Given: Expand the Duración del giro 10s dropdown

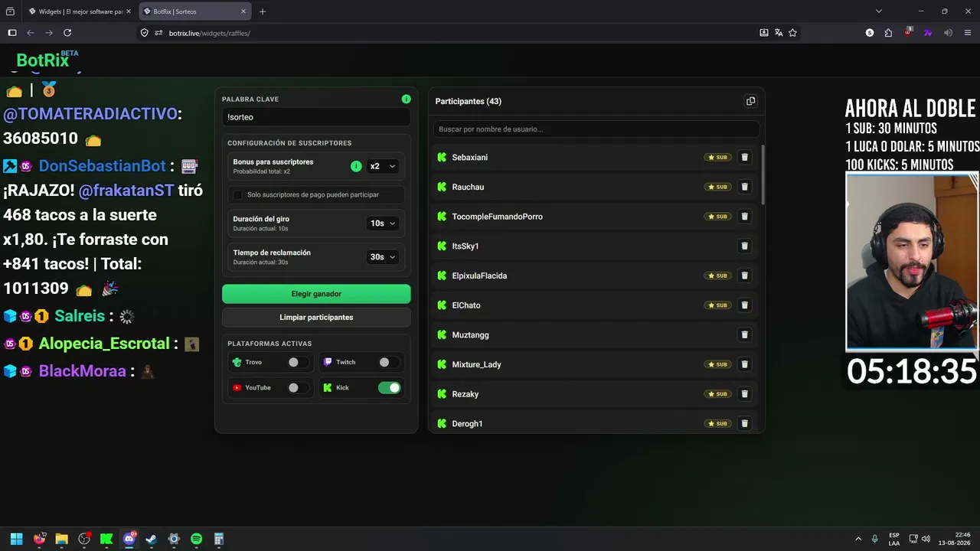Looking at the screenshot, I should click(382, 223).
